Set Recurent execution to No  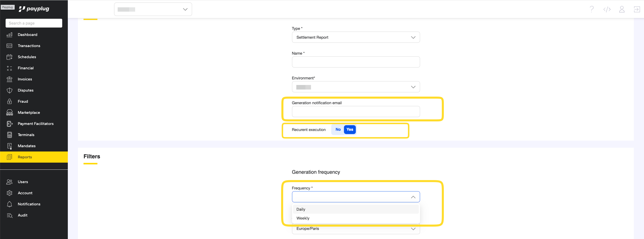(x=338, y=129)
